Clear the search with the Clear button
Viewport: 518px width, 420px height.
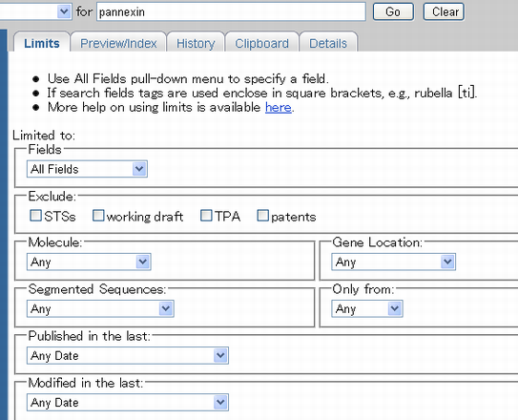point(444,11)
